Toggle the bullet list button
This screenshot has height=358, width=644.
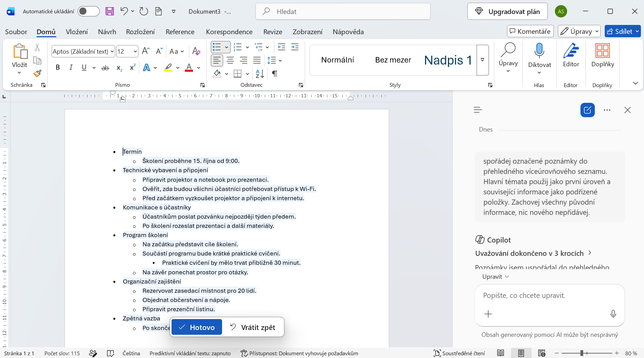pos(217,47)
